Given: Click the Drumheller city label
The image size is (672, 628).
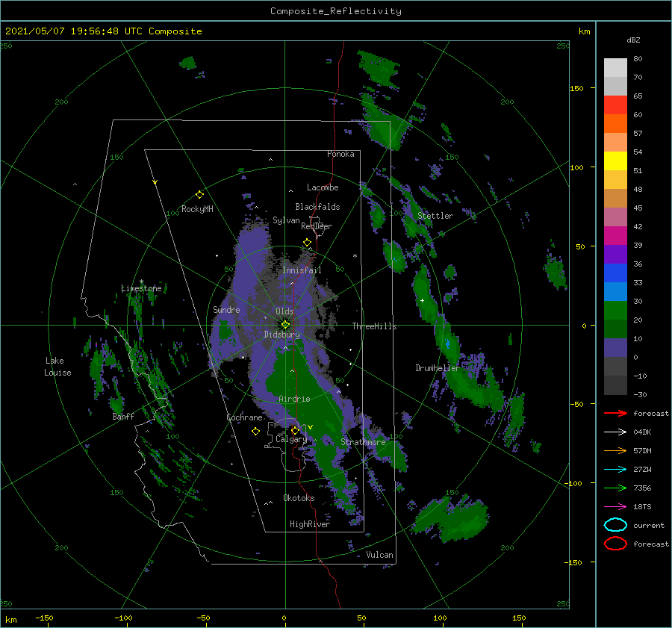Looking at the screenshot, I should pos(437,368).
